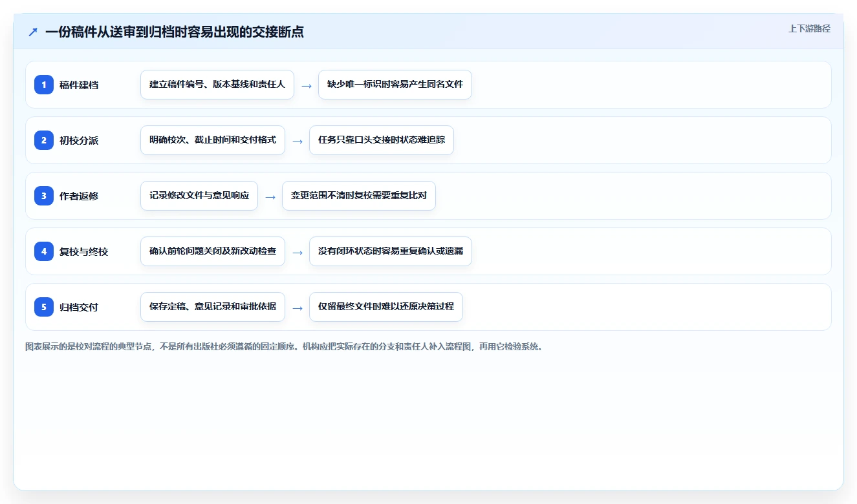Click the 确认前轮问题关闭及新改动检查 box

pos(213,251)
